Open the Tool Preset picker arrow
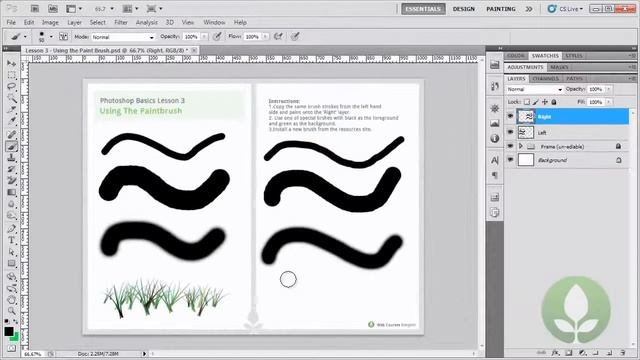This screenshot has width=640, height=360. (x=25, y=37)
